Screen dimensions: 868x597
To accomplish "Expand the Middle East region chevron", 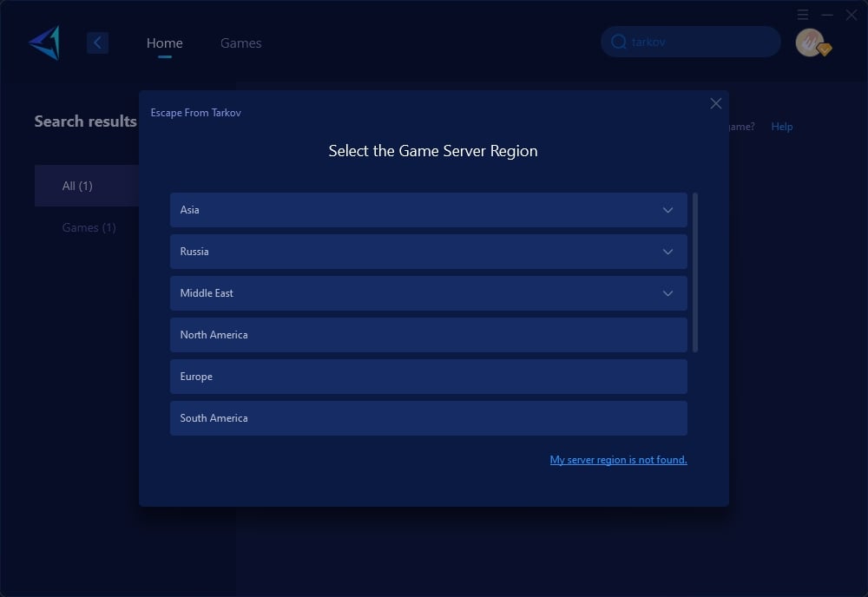I will pos(667,293).
